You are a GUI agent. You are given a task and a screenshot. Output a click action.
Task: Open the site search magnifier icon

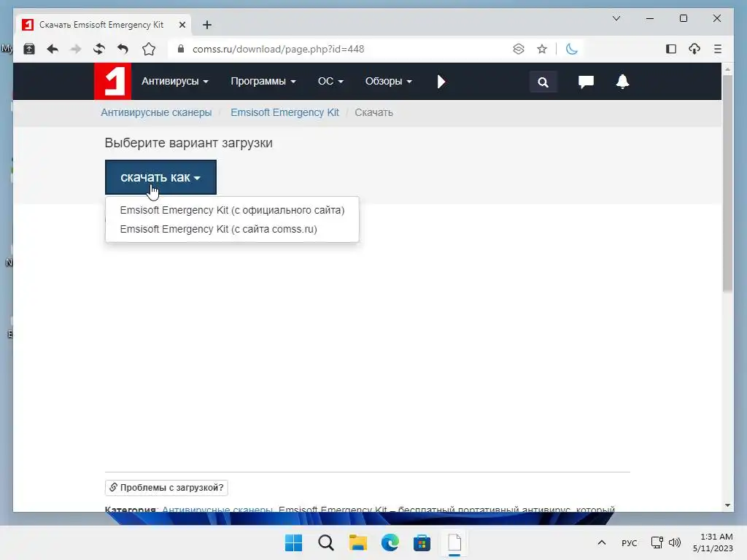tap(543, 82)
